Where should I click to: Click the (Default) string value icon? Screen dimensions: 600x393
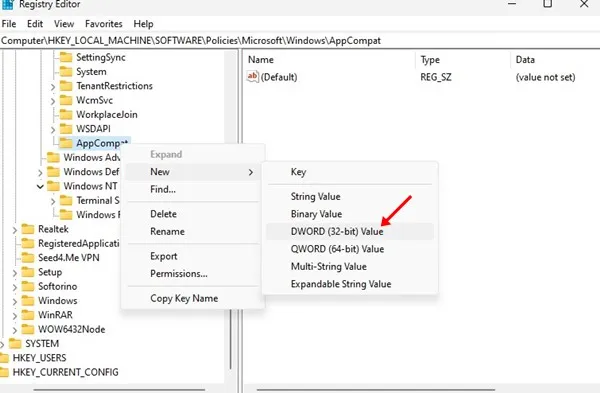click(253, 77)
